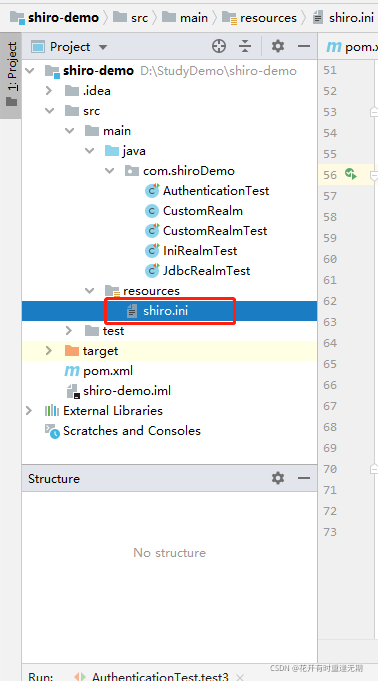378x681 pixels.
Task: Collapse the src folder
Action: [50, 111]
